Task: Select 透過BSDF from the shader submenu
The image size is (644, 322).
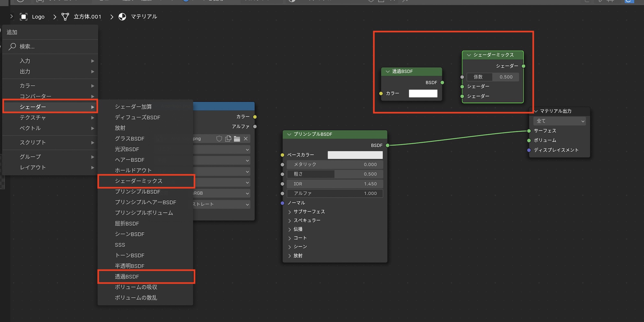Action: click(127, 277)
